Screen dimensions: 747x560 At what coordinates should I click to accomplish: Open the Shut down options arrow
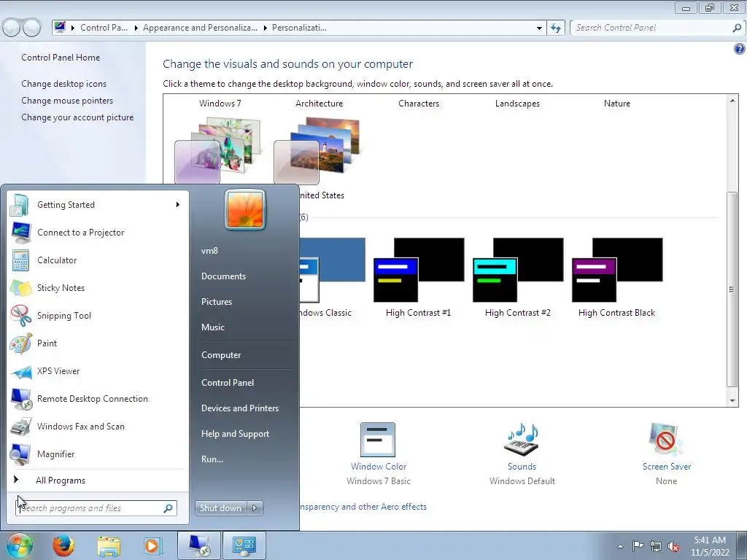[x=255, y=508]
